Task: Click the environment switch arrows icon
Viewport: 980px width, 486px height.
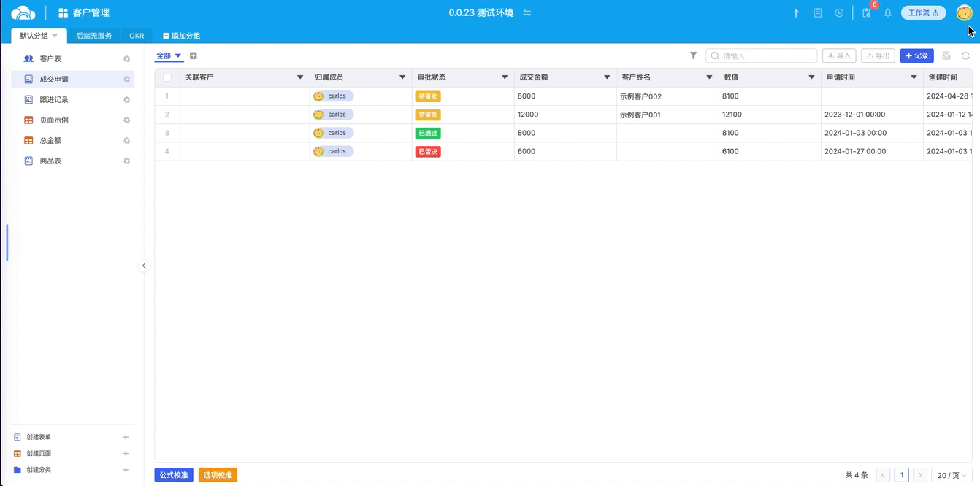Action: click(527, 13)
